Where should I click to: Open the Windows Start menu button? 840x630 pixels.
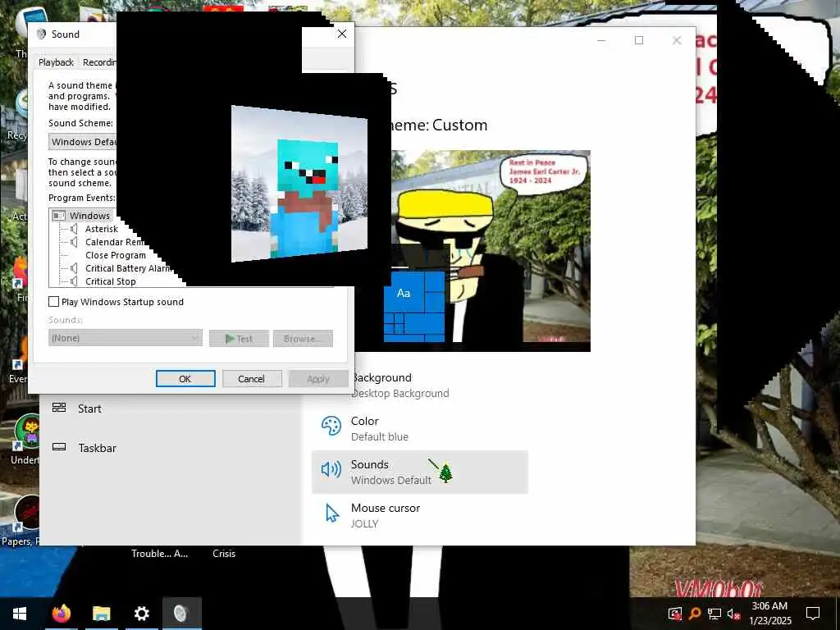[20, 614]
